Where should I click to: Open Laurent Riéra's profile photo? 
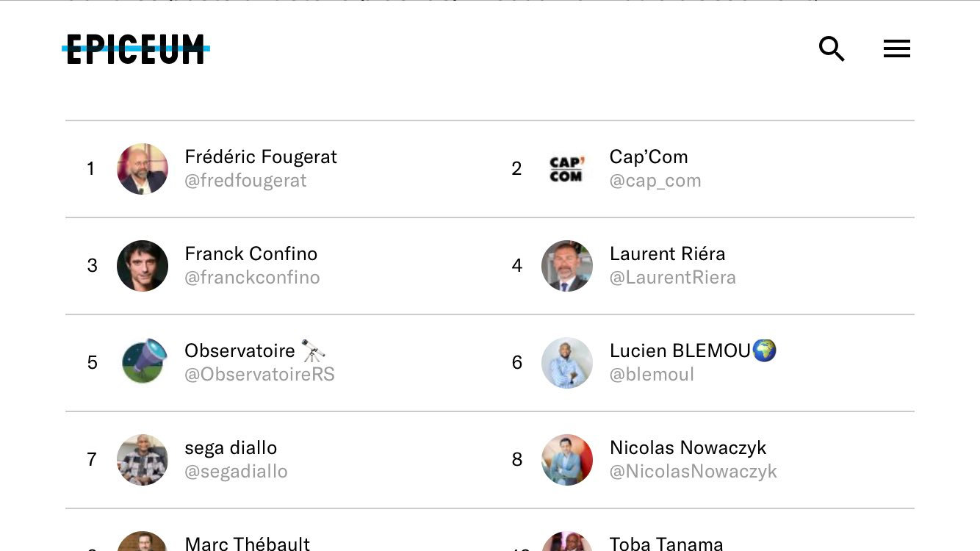[567, 266]
